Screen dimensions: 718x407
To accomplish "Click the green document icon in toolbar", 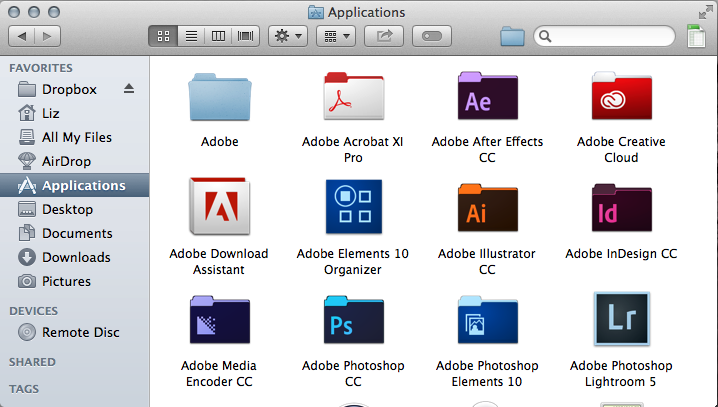I will (x=696, y=36).
